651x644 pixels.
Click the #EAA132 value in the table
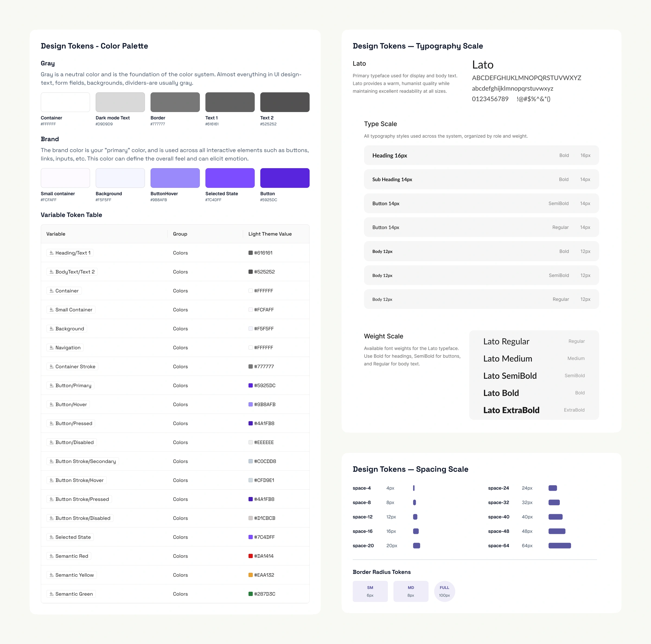pos(264,575)
